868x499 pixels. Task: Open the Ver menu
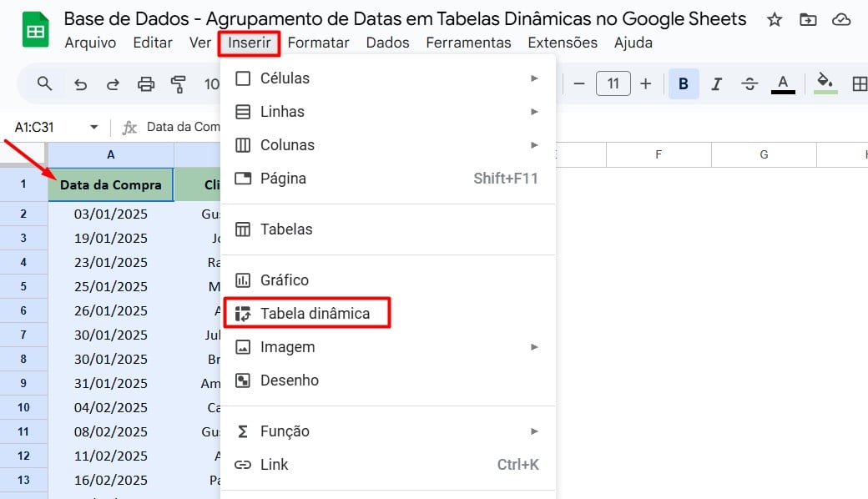tap(199, 43)
